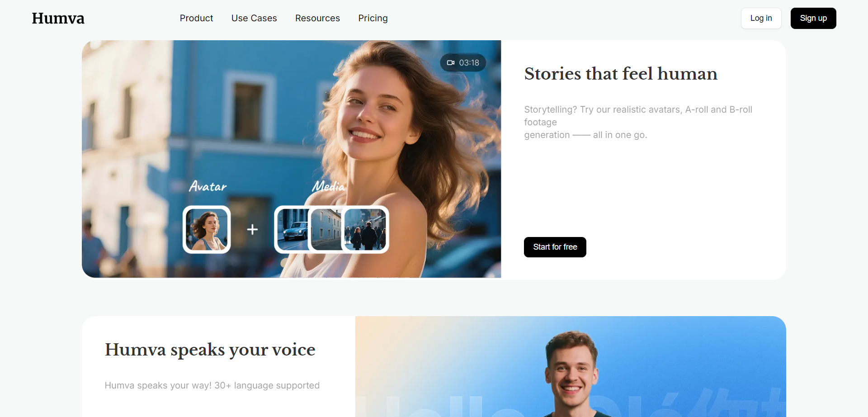Screen dimensions: 868x417
Task: Select the blue building media thumbnail
Action: (325, 229)
